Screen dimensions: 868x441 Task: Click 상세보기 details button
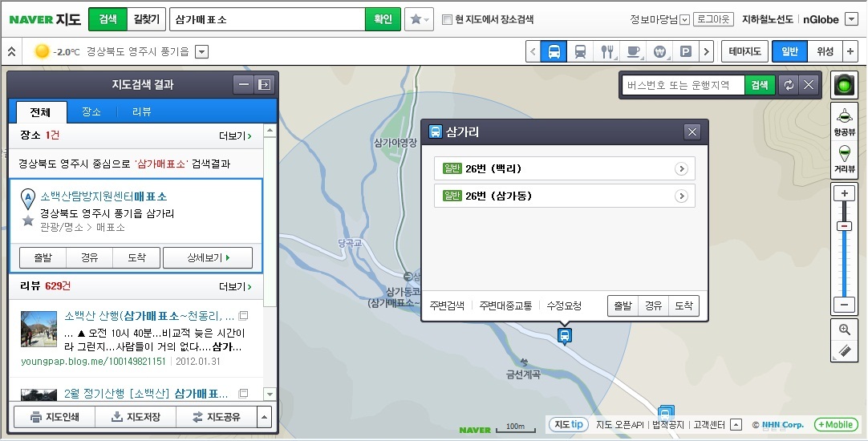coord(208,258)
